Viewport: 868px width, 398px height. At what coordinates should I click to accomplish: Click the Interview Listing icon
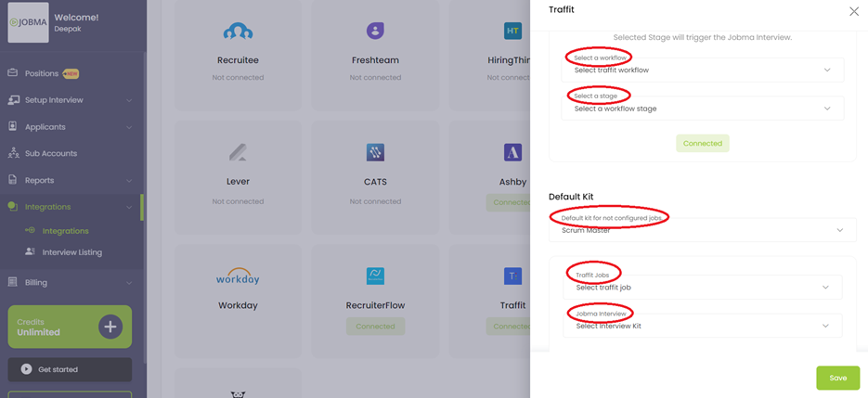(x=31, y=251)
